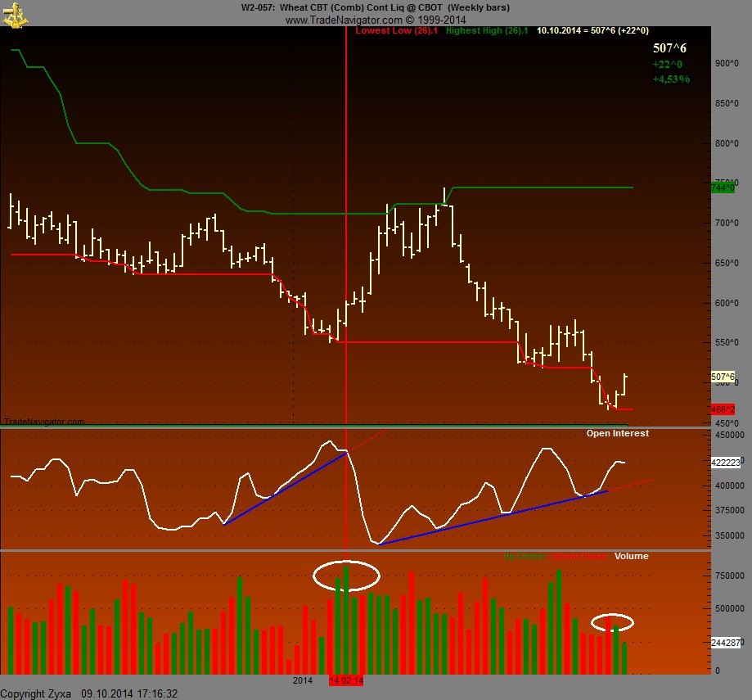Screen dimensions: 752x700
Task: Click the Wheat CBT chart title text
Action: click(x=375, y=7)
